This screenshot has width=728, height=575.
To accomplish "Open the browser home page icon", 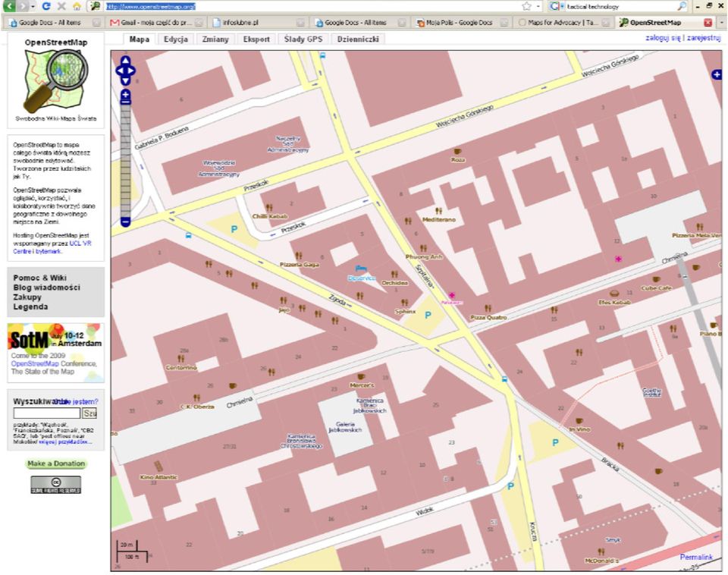I will pyautogui.click(x=77, y=6).
